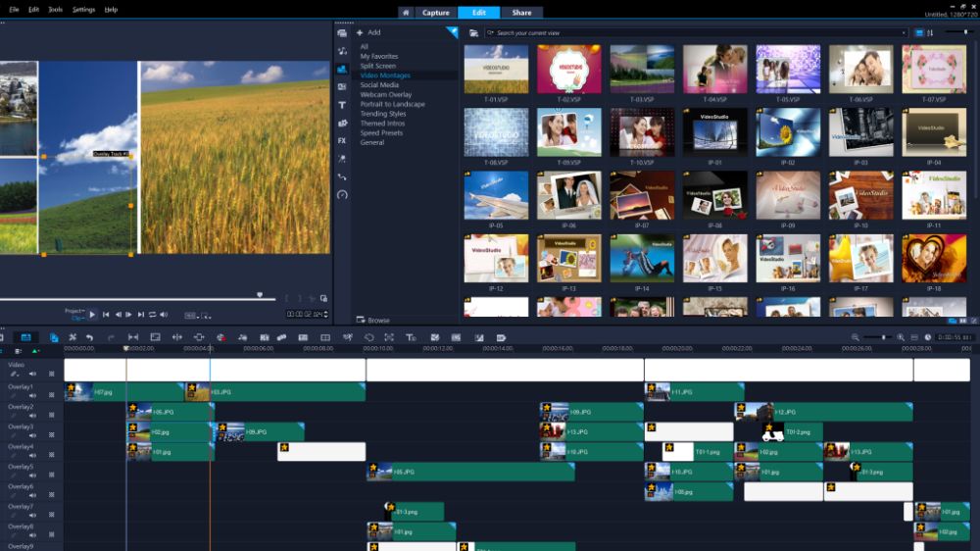Image resolution: width=980 pixels, height=551 pixels.
Task: Select the Split Screen category
Action: coord(377,66)
